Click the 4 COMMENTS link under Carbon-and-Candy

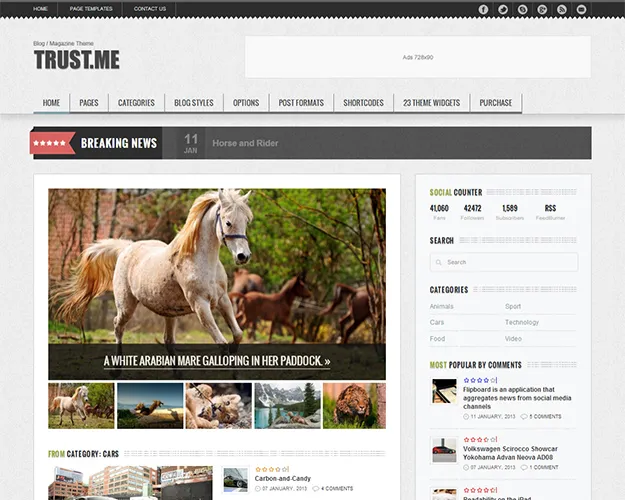pyautogui.click(x=337, y=488)
